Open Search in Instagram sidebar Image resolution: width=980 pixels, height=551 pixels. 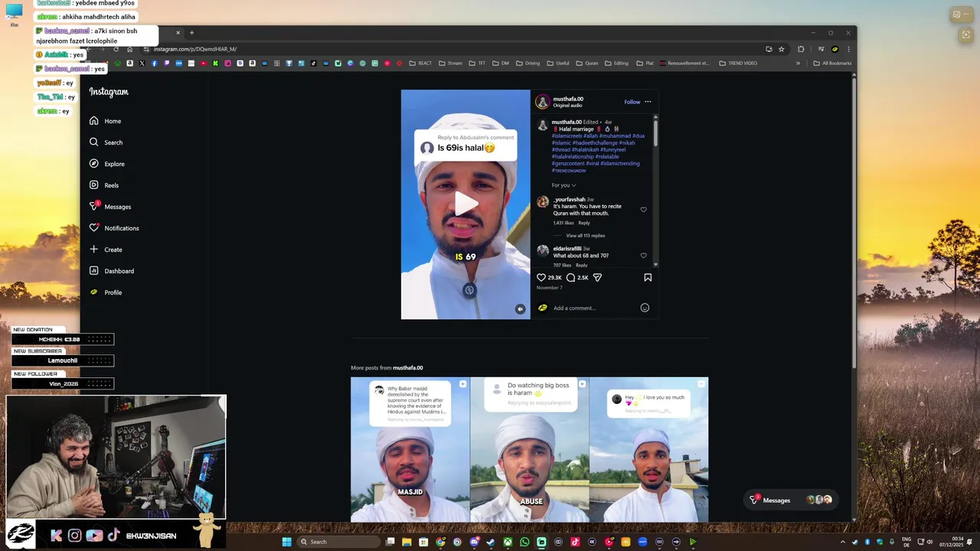coord(106,142)
